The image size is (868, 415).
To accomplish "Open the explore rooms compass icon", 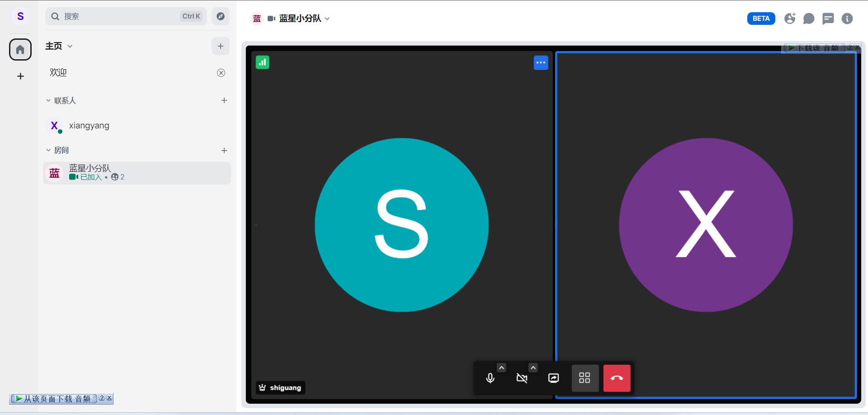I will click(x=221, y=16).
